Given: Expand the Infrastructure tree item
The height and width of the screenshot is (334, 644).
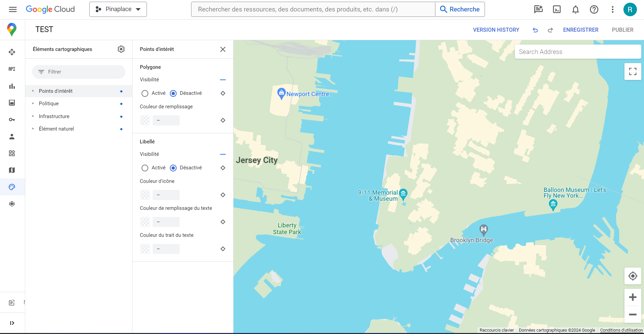Looking at the screenshot, I should [x=33, y=116].
